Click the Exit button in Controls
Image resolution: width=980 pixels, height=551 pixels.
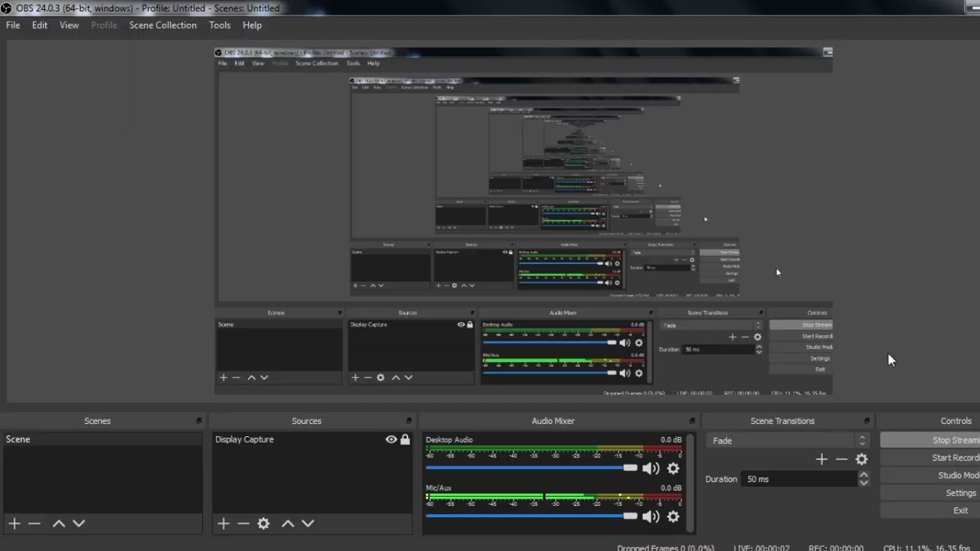click(930, 510)
